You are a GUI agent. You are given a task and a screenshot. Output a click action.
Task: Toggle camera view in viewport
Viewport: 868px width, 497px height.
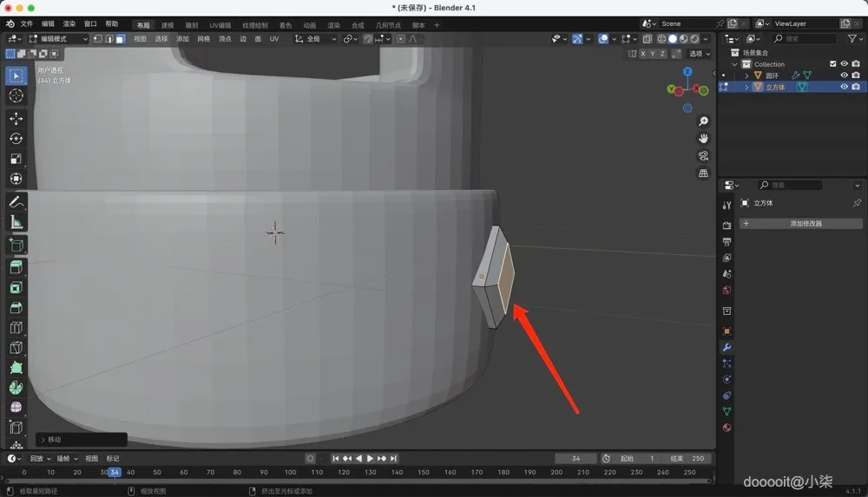coord(703,155)
